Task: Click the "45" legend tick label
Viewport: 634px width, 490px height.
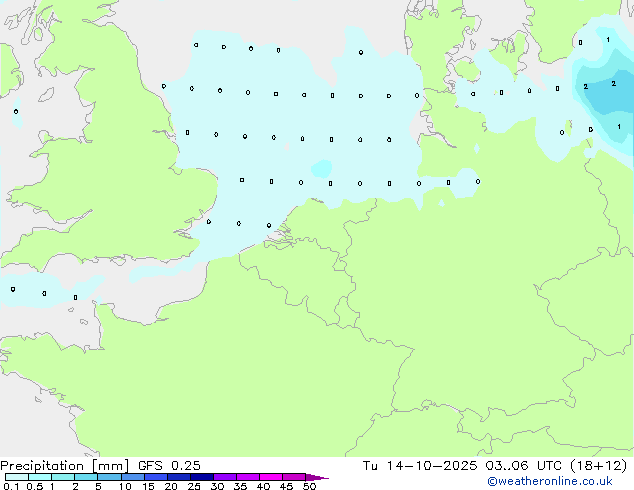Action: (x=286, y=486)
